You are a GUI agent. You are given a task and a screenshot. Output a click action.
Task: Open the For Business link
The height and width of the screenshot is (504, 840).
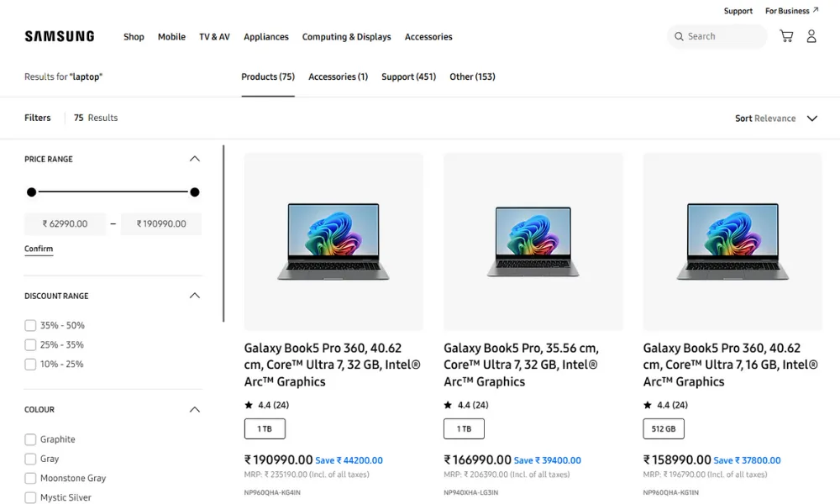tap(791, 11)
